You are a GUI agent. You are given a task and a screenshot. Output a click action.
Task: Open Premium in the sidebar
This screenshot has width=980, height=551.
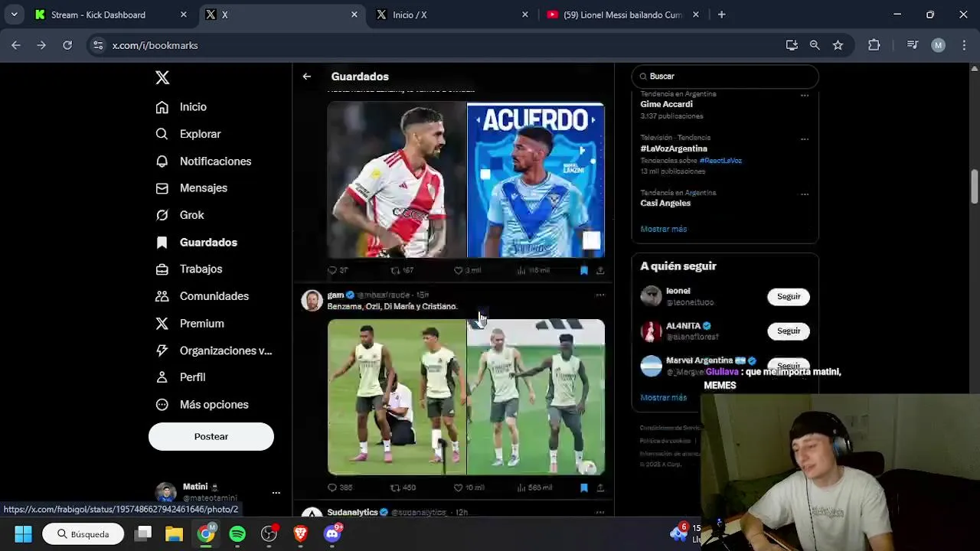190,324
